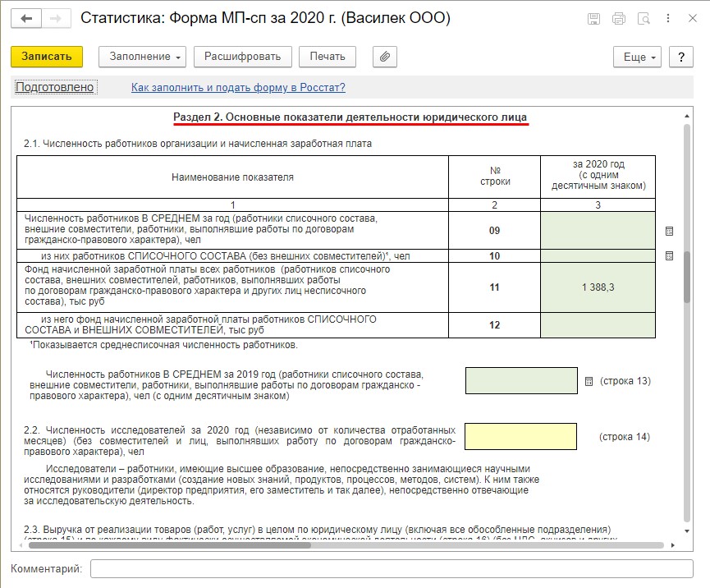Click the yellow Записать button

coord(47,57)
